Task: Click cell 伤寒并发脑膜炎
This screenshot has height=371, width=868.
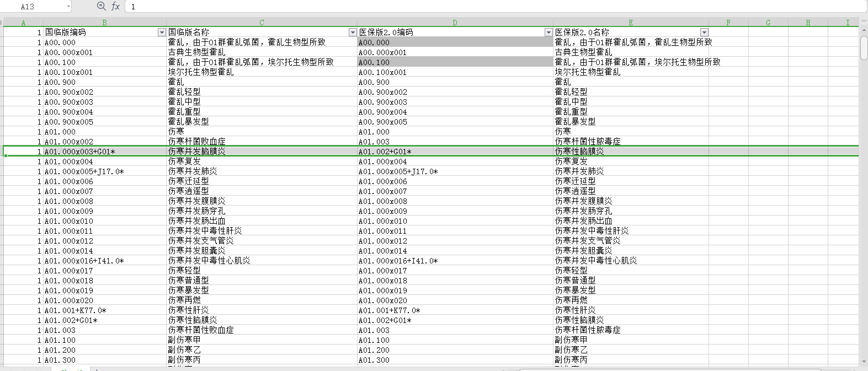Action: 262,152
